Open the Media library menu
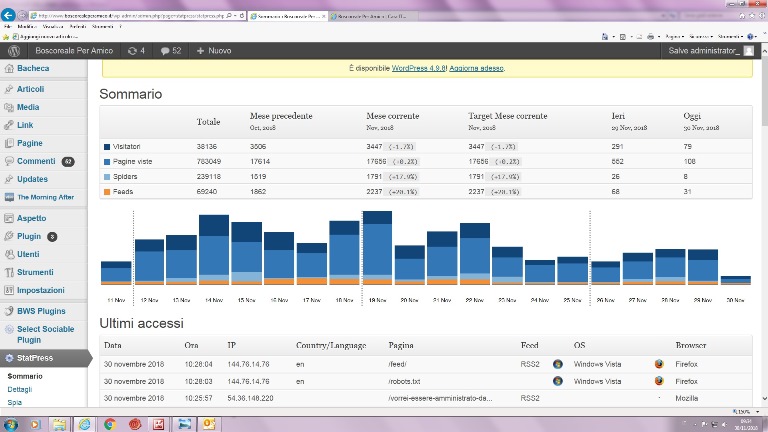This screenshot has width=768, height=432. pyautogui.click(x=28, y=107)
